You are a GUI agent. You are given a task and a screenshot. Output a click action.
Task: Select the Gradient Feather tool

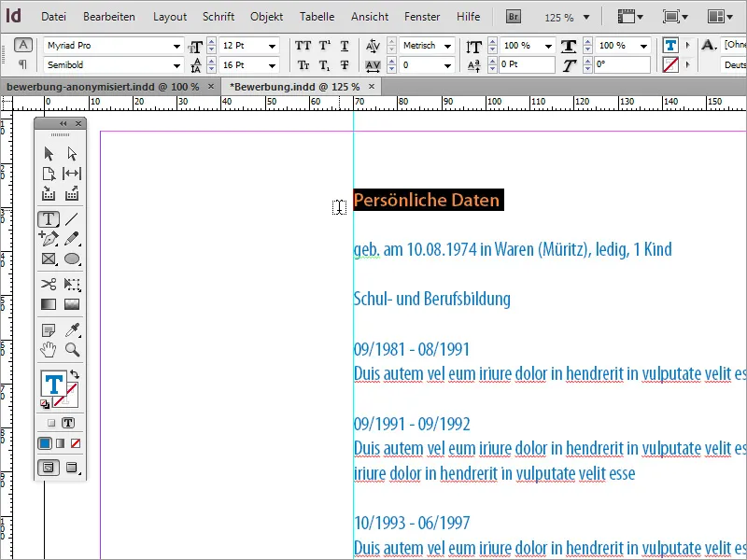(72, 304)
